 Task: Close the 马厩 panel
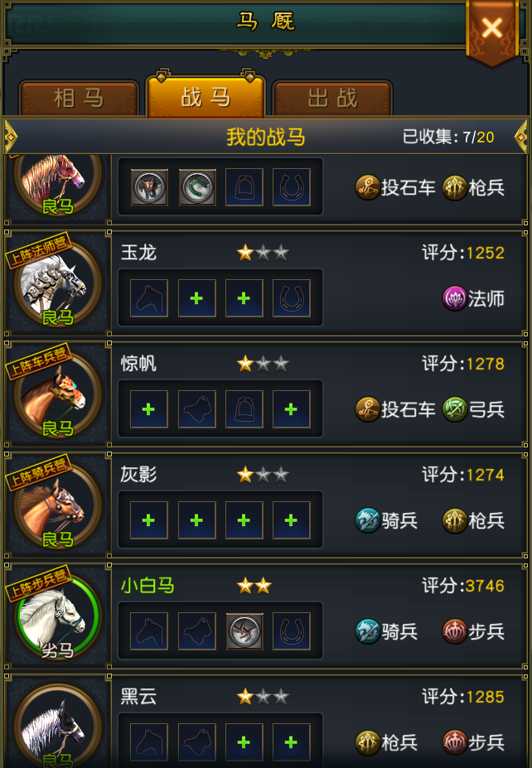(x=492, y=28)
